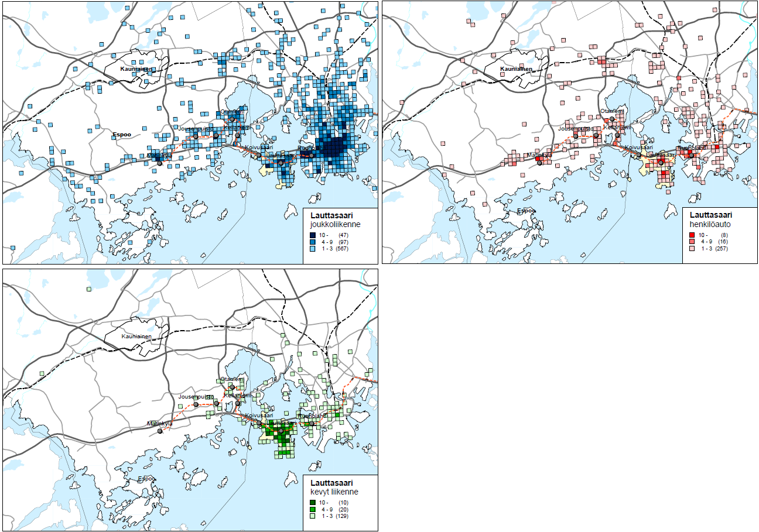Click the Ruoholahti station marker on the kevyt liikenne map
The image size is (759, 532).
[312, 423]
